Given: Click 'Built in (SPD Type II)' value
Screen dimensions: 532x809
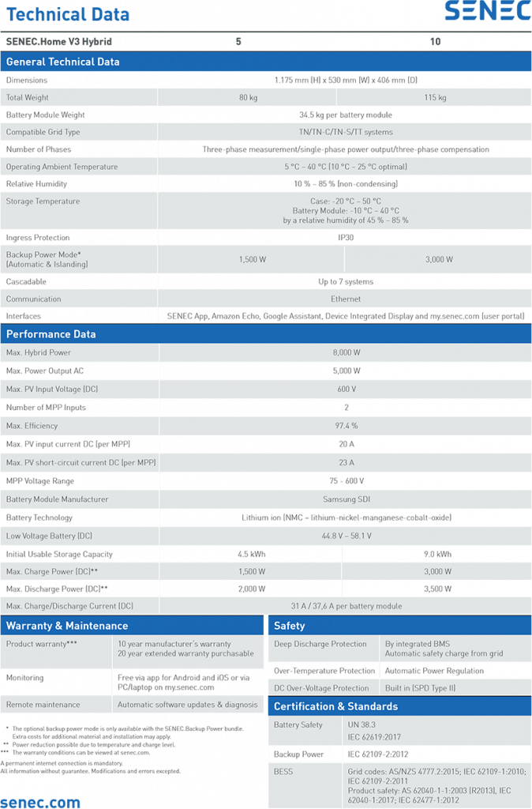Looking at the screenshot, I should click(420, 688).
